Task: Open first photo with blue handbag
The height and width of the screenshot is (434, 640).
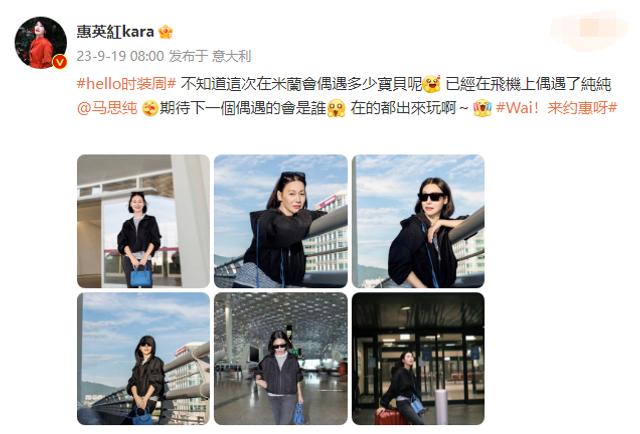Action: click(143, 221)
